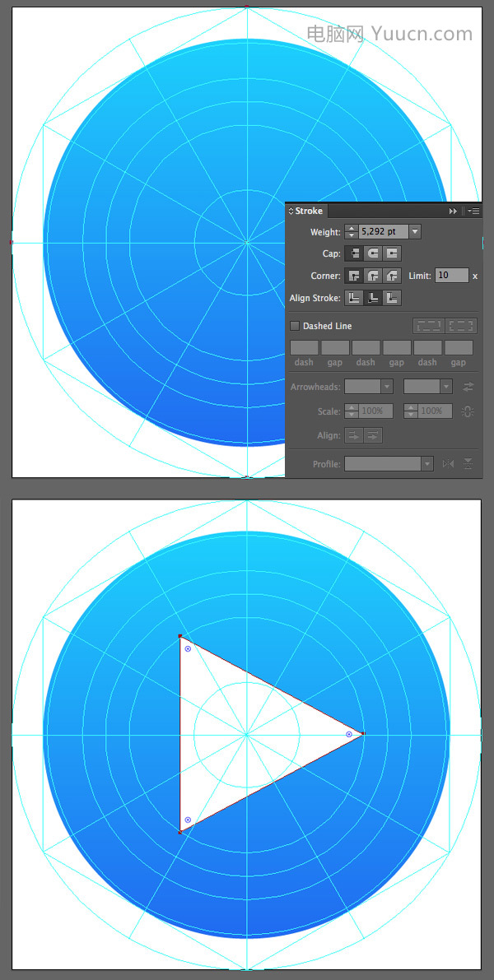Click the miter Limit field
This screenshot has width=494, height=980.
pyautogui.click(x=452, y=276)
